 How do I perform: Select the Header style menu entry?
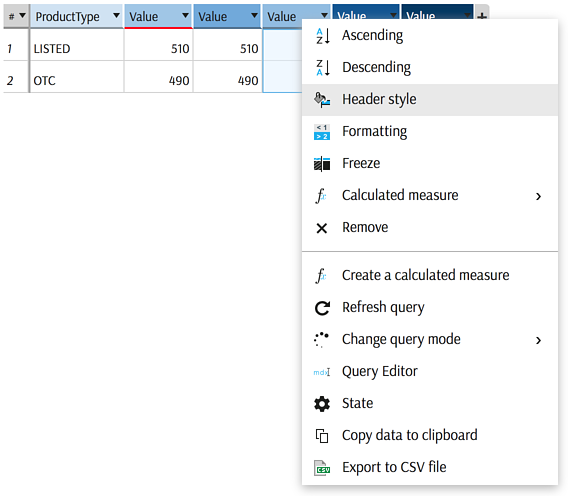pos(430,100)
